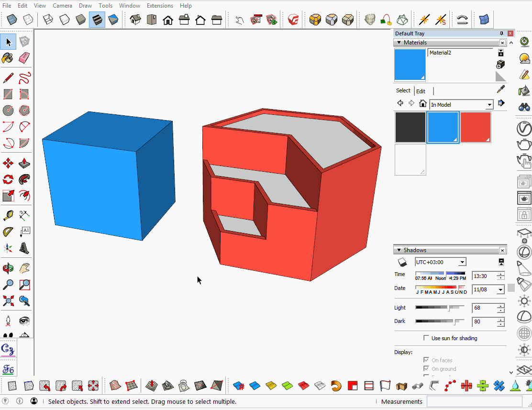Image resolution: width=532 pixels, height=410 pixels.
Task: Select the Paint Bucket tool
Action: (x=8, y=58)
